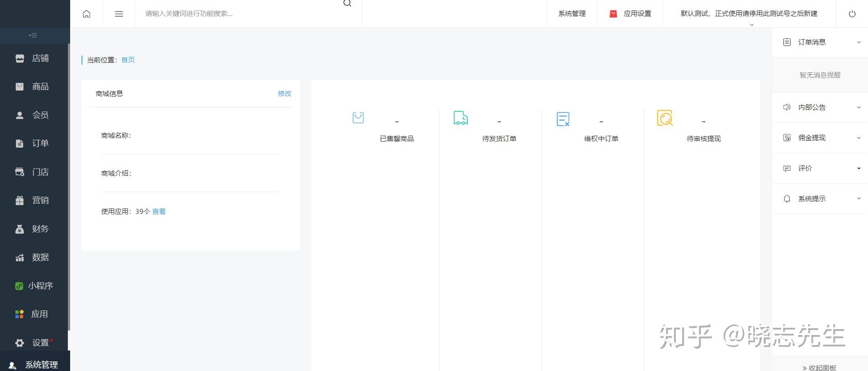This screenshot has height=371, width=868.
Task: Click the 待发货订单 truck icon
Action: tap(460, 118)
